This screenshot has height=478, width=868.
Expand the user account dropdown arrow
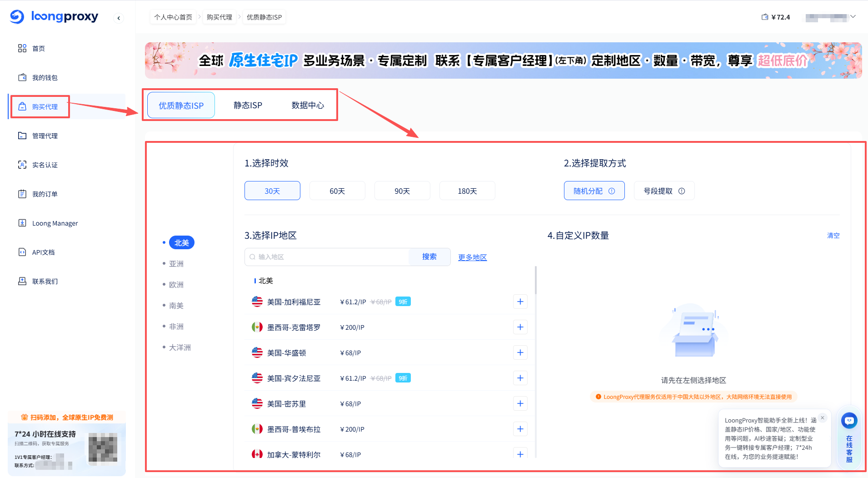pos(853,17)
